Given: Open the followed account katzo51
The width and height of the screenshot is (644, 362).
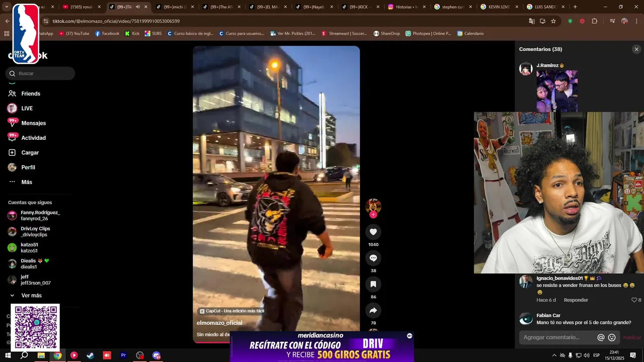Looking at the screenshot, I should 23,248.
